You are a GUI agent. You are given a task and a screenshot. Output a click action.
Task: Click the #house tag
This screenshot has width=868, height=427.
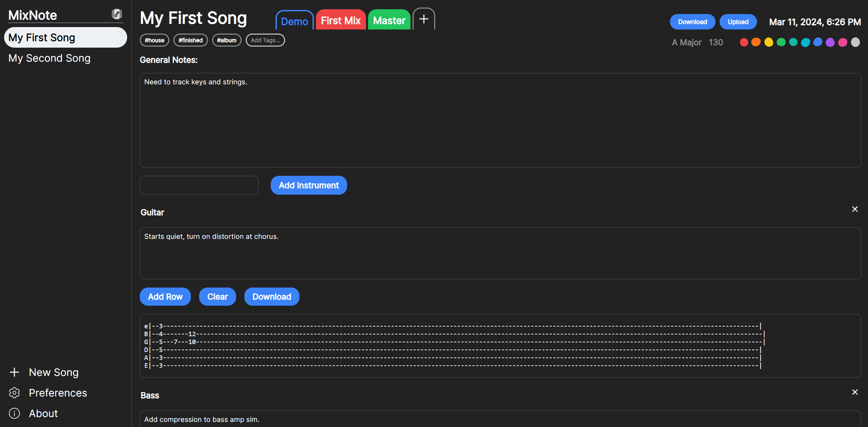point(154,40)
